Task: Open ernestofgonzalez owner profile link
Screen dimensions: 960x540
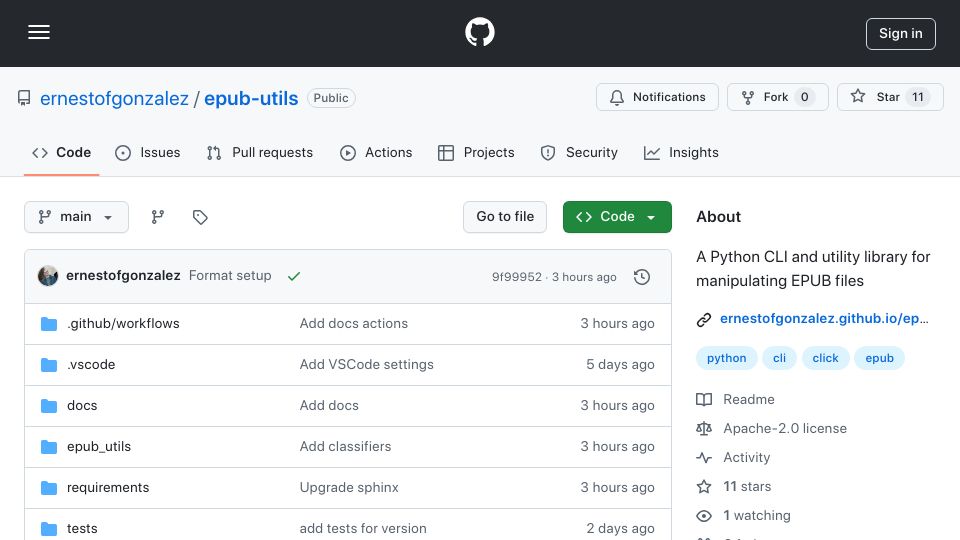Action: pos(114,99)
